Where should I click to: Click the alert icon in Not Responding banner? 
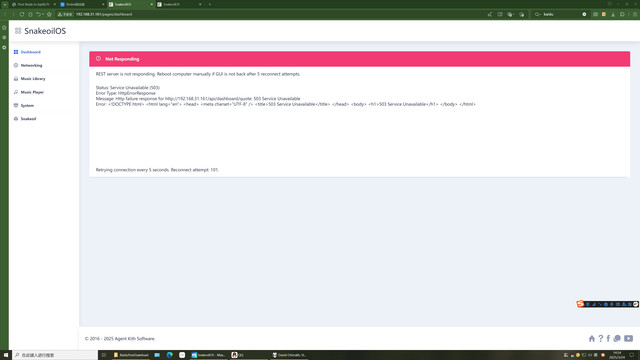[98, 59]
